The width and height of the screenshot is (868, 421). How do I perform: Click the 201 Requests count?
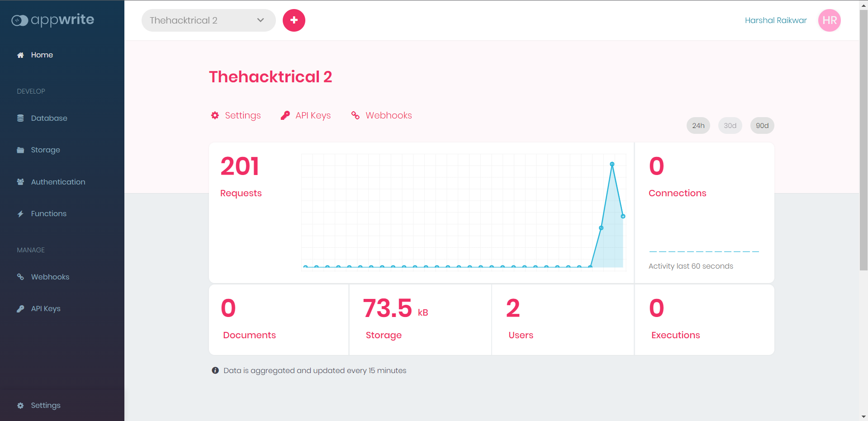(x=240, y=166)
